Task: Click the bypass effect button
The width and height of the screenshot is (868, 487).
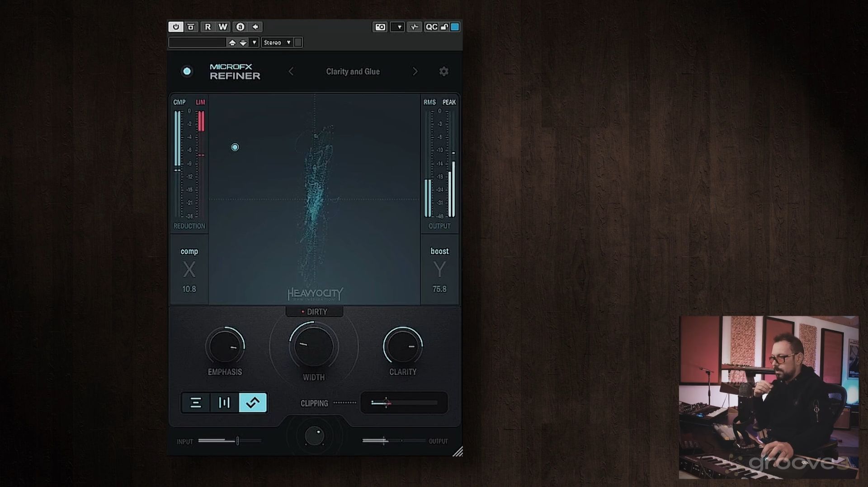Action: coord(191,27)
